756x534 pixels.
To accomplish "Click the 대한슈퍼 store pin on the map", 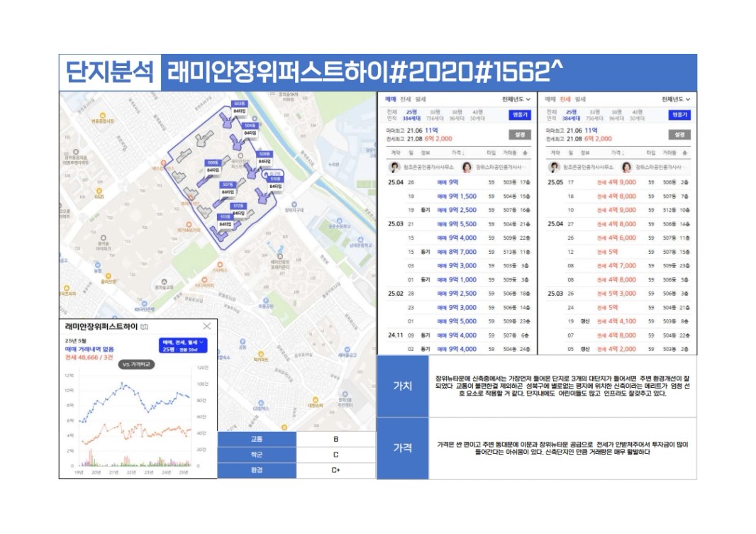I will pyautogui.click(x=316, y=400).
